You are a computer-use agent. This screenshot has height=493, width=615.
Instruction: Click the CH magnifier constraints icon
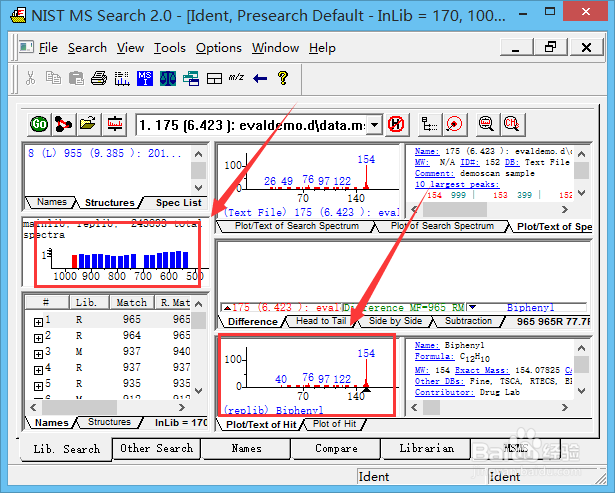(511, 124)
